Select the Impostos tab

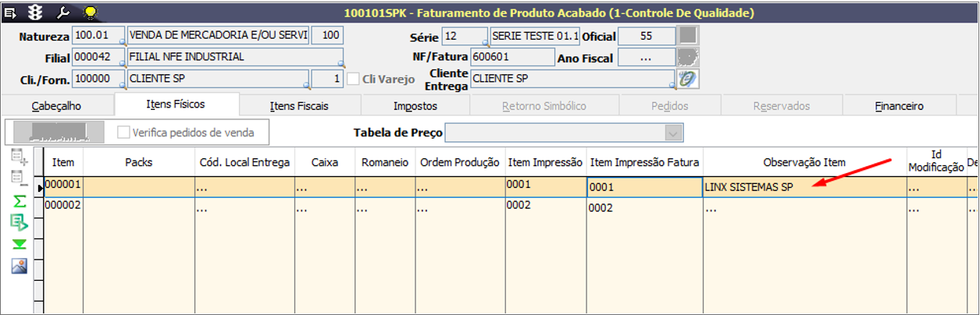point(415,106)
